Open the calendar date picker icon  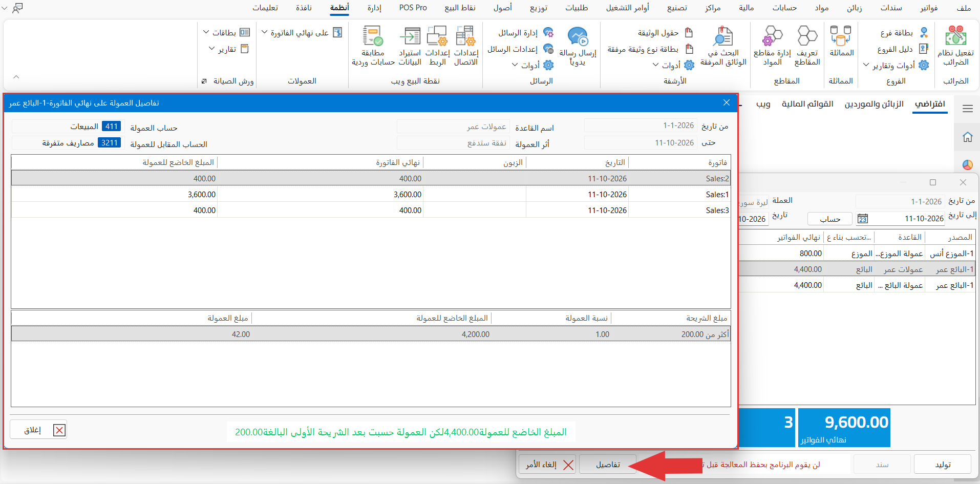(863, 219)
